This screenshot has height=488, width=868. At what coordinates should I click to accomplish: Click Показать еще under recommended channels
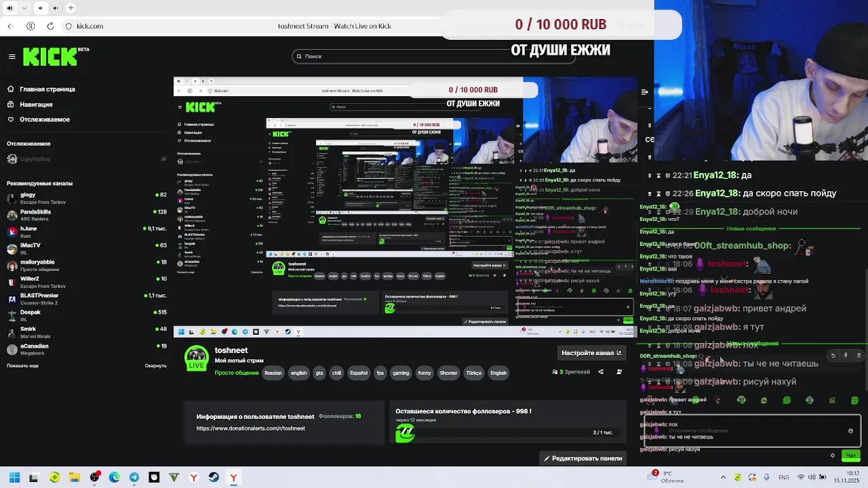22,365
